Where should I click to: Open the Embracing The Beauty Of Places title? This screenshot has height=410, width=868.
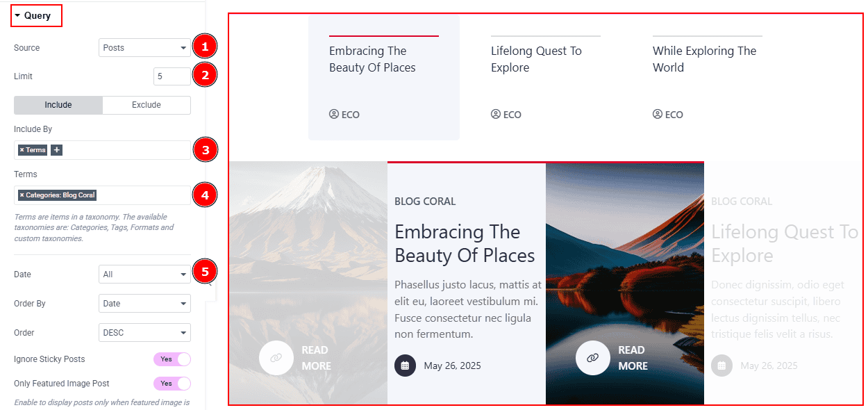pos(465,243)
